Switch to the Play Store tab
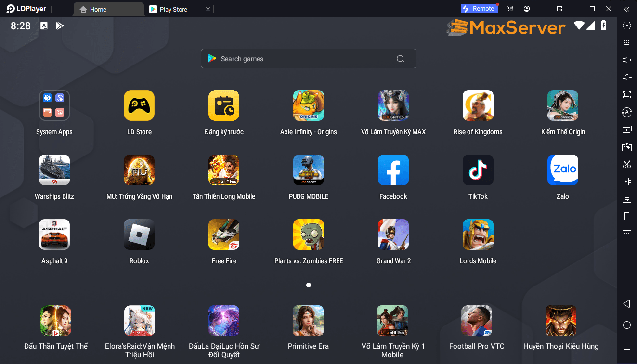The width and height of the screenshot is (637, 364). pos(173,9)
